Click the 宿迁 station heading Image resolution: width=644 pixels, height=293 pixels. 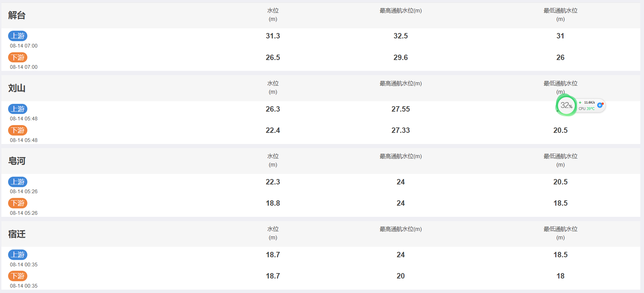[x=17, y=234]
